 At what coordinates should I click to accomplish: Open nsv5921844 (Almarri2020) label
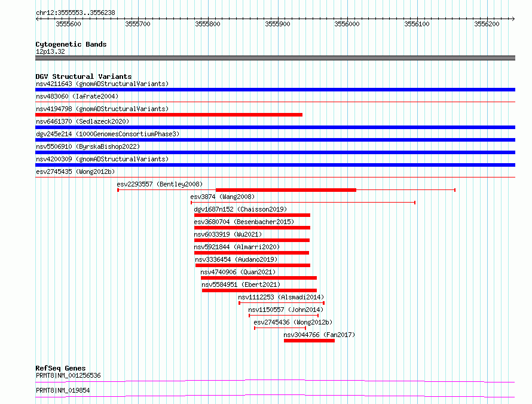click(x=237, y=247)
